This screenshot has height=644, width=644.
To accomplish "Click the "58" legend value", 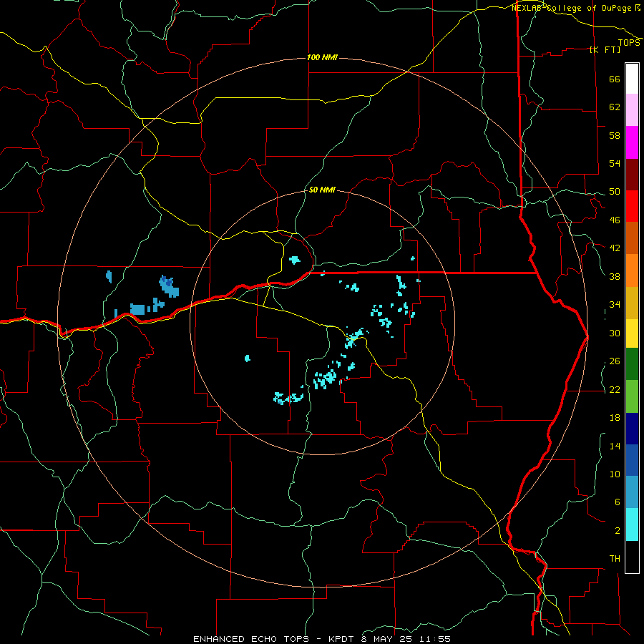I will (615, 135).
